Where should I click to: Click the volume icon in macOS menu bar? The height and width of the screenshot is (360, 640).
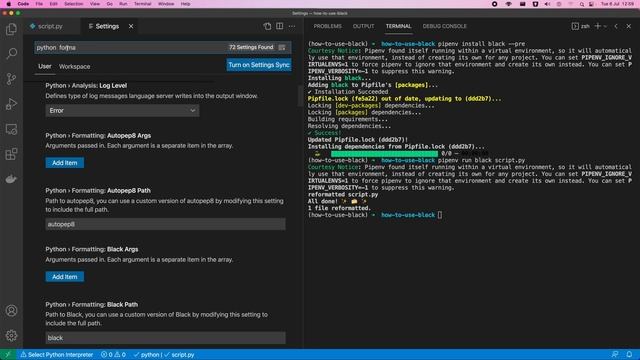547,4
